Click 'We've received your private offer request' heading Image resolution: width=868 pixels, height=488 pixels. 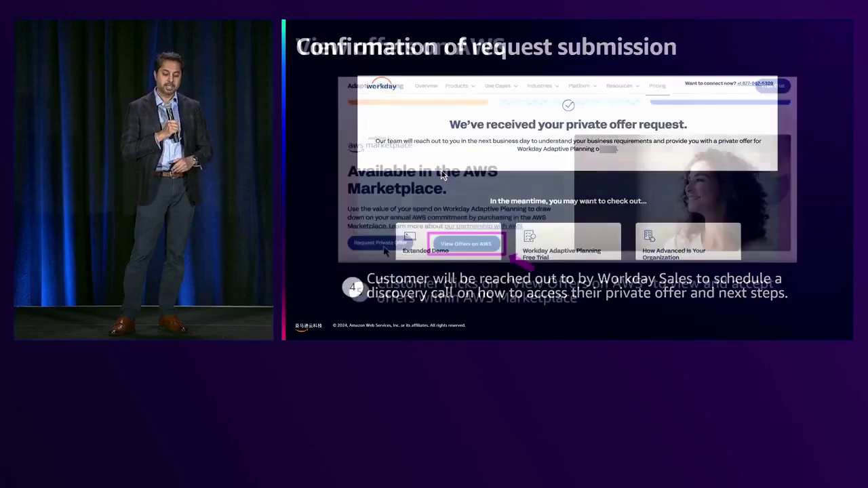pos(568,124)
